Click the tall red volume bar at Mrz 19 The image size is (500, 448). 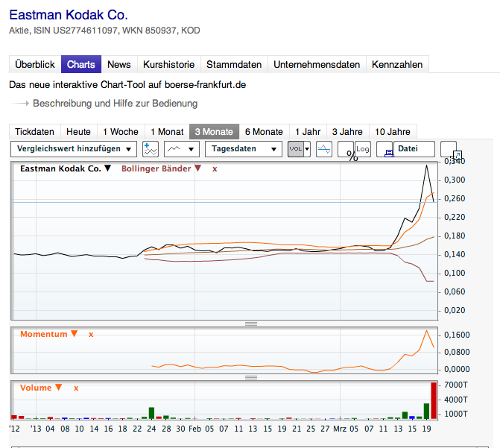[x=434, y=400]
